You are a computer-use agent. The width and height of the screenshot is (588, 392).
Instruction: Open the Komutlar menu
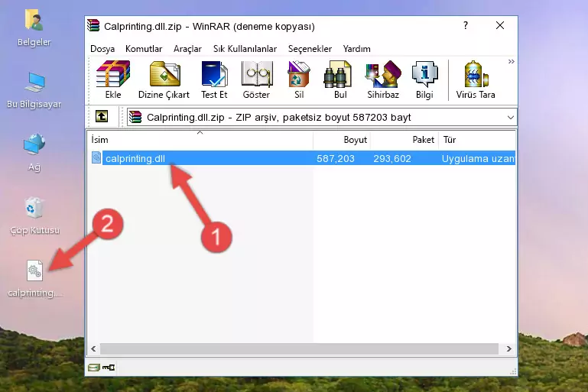tap(144, 49)
